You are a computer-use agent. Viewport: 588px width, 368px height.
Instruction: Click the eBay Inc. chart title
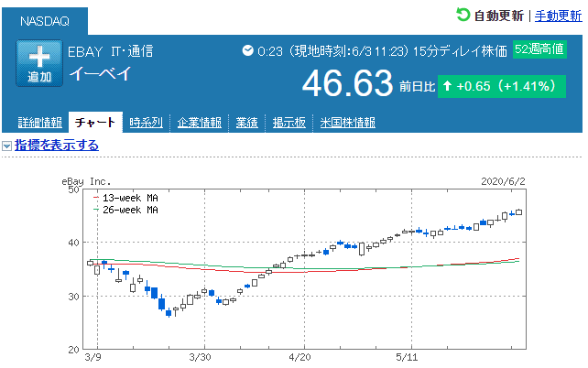[x=87, y=182]
